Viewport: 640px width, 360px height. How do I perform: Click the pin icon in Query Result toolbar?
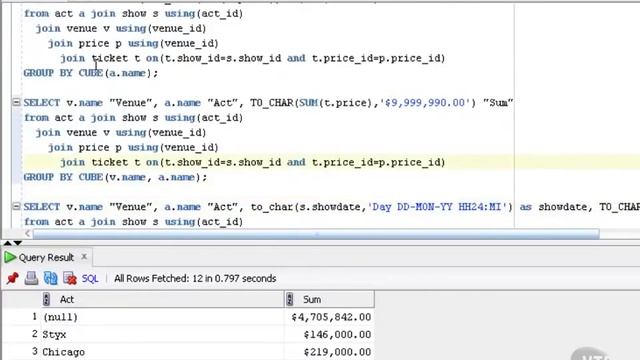tap(12, 278)
